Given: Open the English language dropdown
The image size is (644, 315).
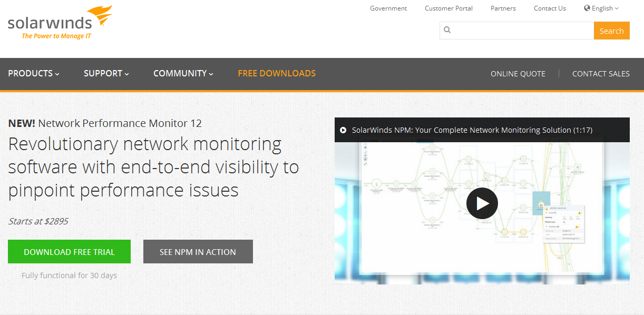Looking at the screenshot, I should (x=601, y=8).
